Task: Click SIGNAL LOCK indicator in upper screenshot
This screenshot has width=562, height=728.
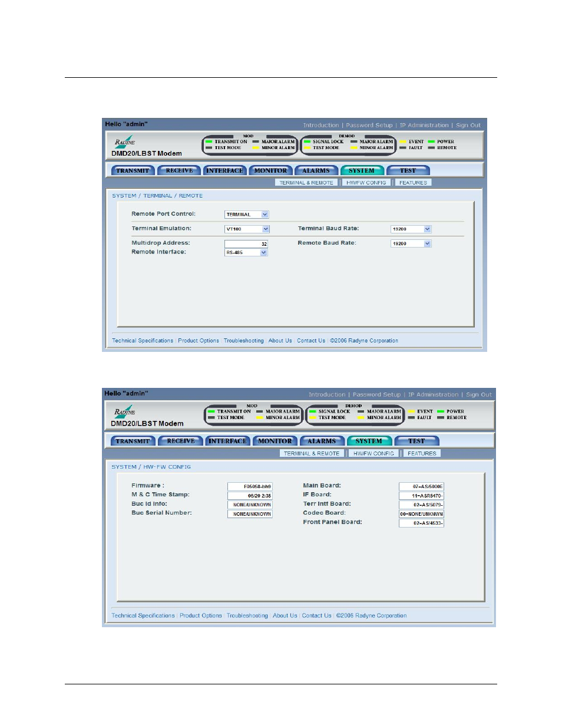Action: (323, 141)
